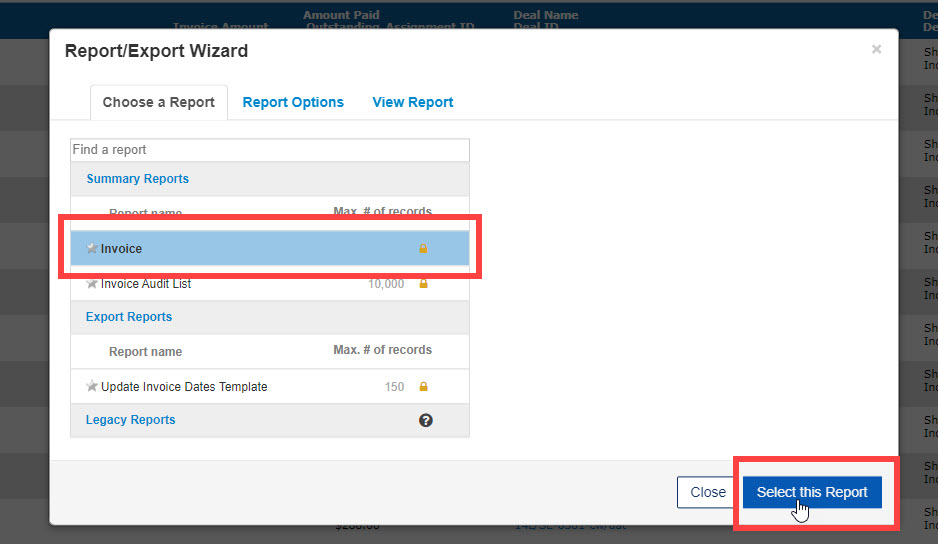The width and height of the screenshot is (938, 544).
Task: Favorite the Invoice Audit List report star
Action: 92,284
